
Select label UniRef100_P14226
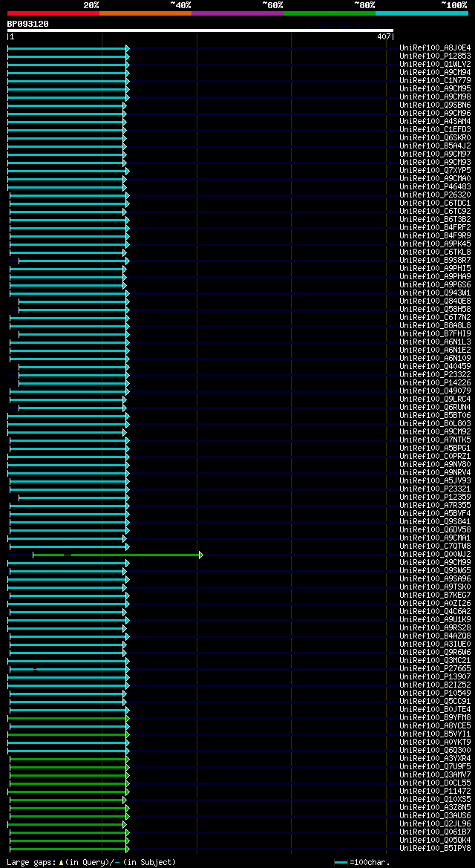(x=435, y=382)
